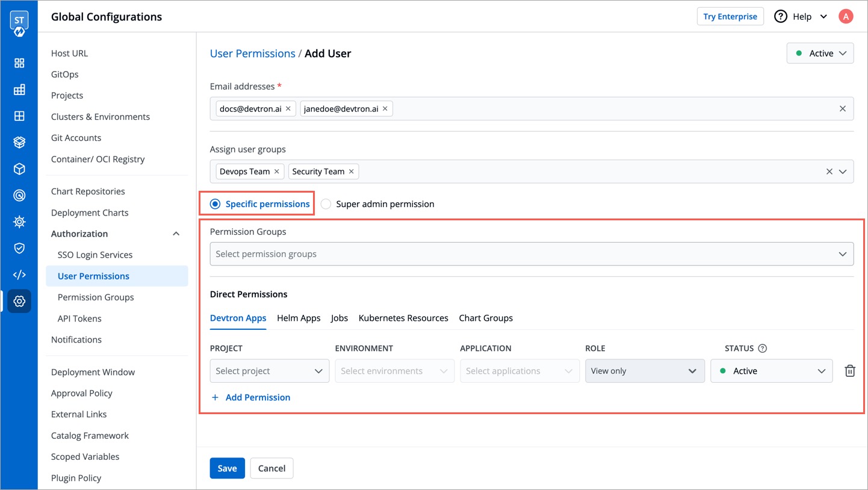Viewport: 868px width, 490px height.
Task: Open Clusters & Environments
Action: pos(101,117)
